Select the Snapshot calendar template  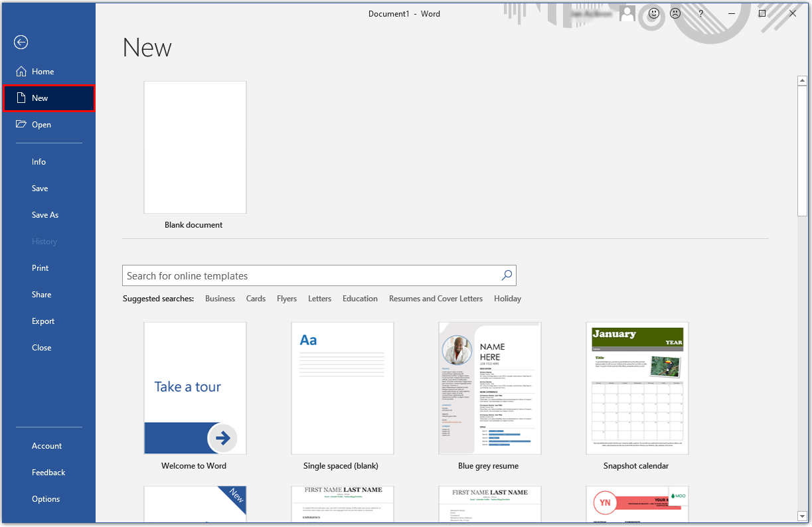(x=637, y=388)
